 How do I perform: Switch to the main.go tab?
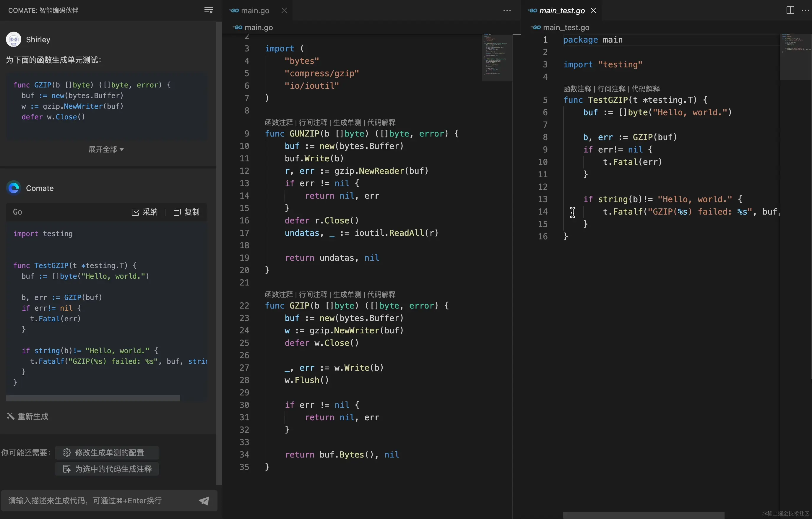[255, 10]
